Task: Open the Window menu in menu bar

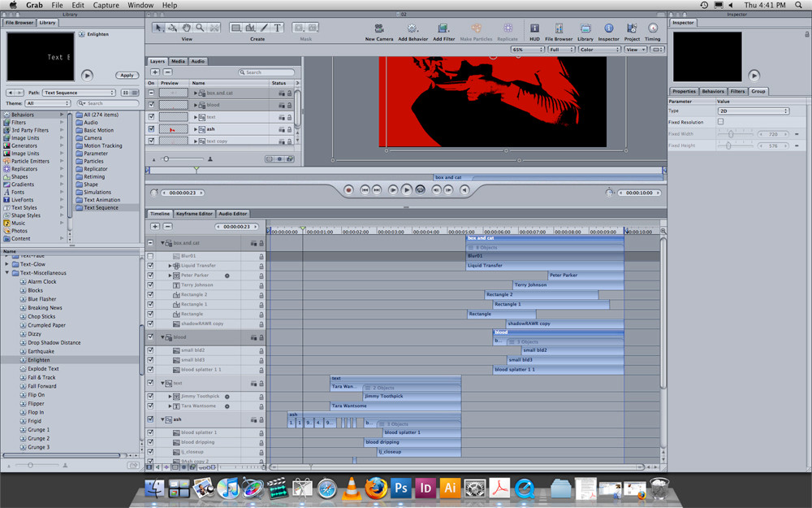Action: click(x=140, y=5)
